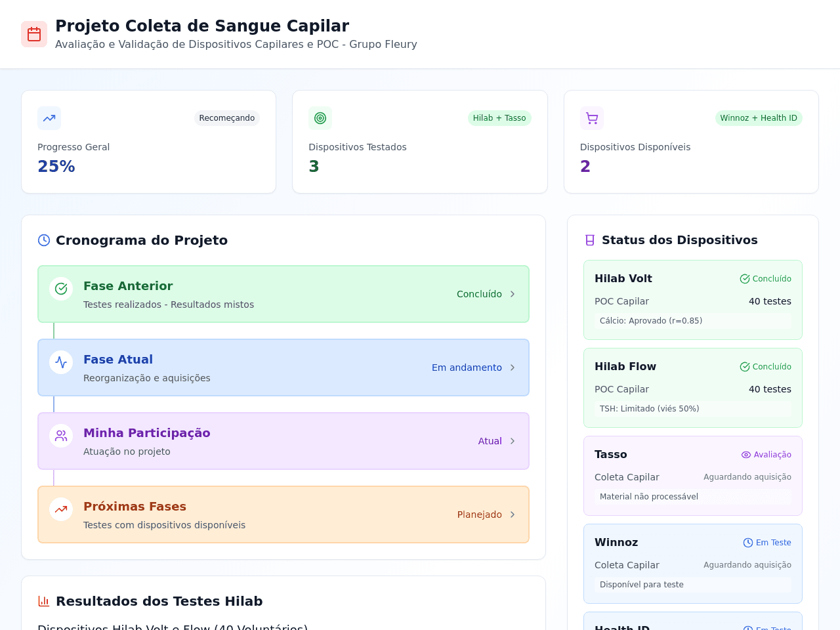The width and height of the screenshot is (840, 630).
Task: Open the Minha Participação phase title
Action: point(147,433)
